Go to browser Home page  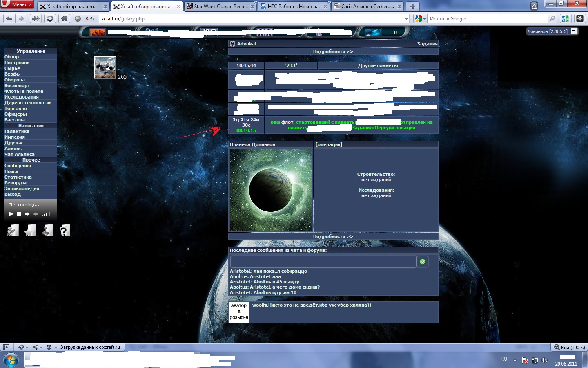click(64, 18)
